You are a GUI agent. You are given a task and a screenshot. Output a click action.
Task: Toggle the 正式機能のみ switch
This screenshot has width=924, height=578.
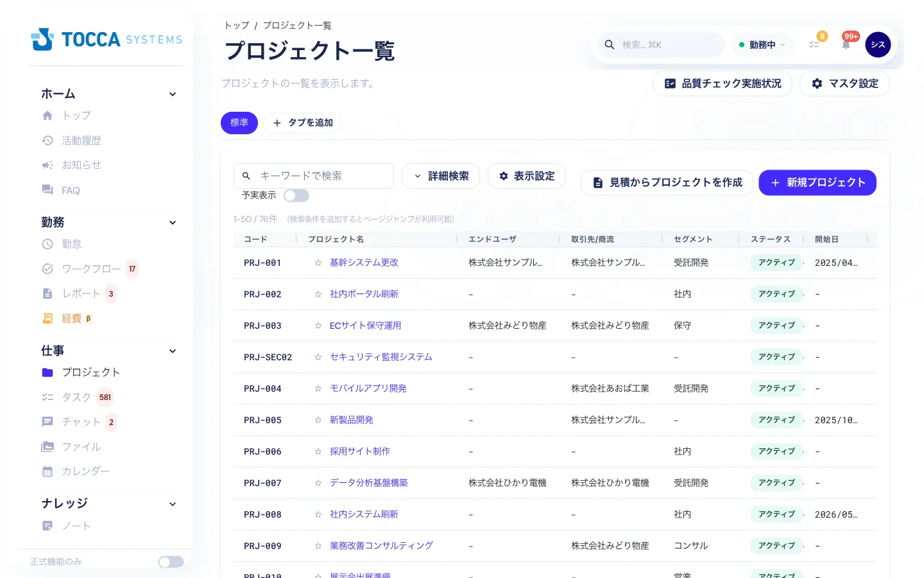click(171, 562)
